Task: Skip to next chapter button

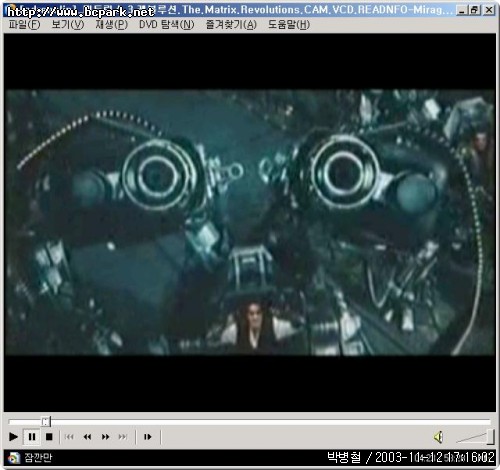Action: click(123, 437)
